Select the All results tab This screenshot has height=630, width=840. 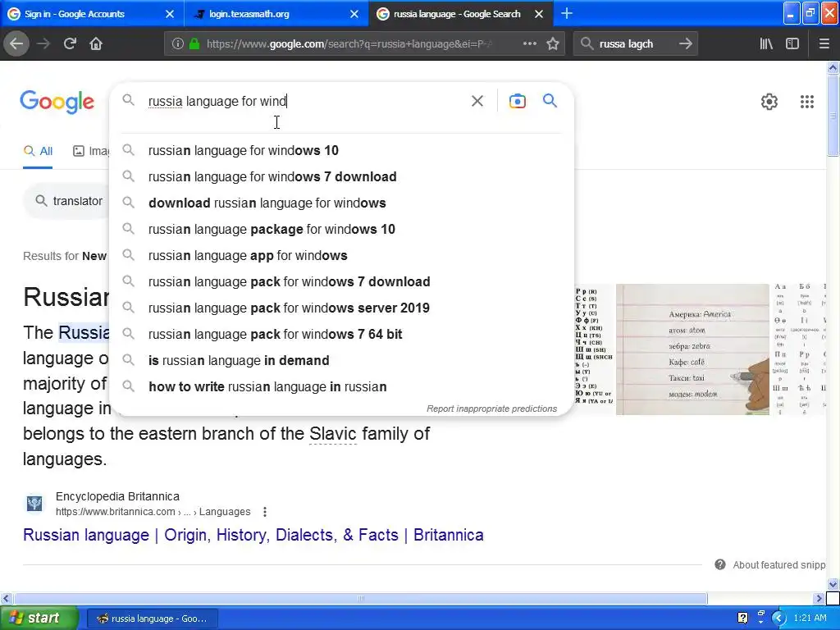[38, 151]
